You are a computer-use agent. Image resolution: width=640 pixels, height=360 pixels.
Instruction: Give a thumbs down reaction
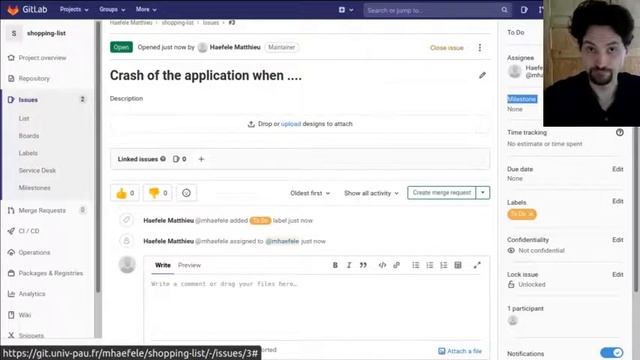[x=158, y=193]
